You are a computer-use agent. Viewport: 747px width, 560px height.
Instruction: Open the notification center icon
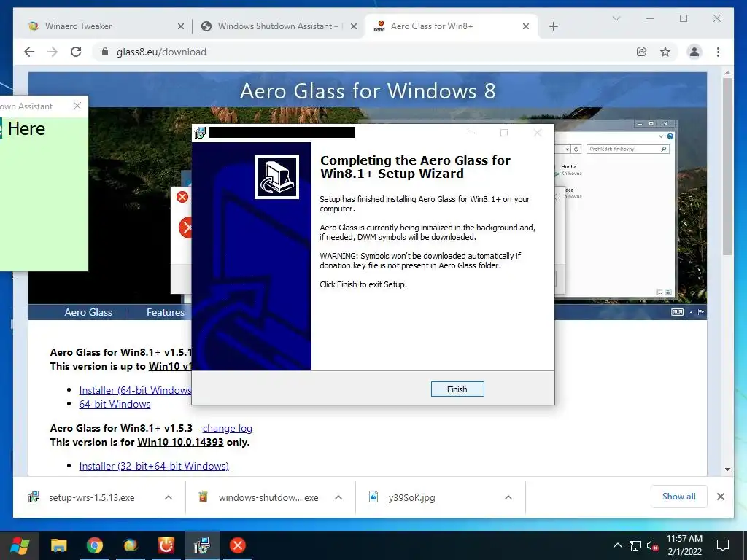[723, 545]
